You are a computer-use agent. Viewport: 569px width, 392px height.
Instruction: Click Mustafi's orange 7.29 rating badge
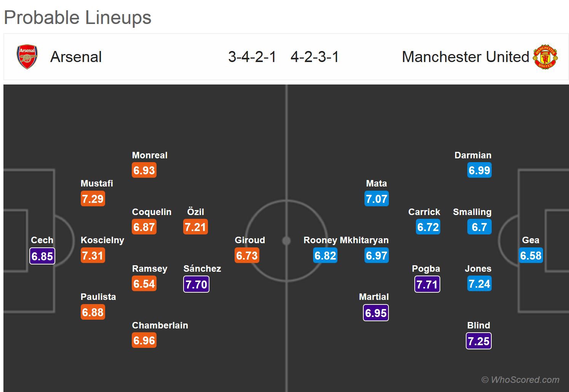tap(93, 199)
